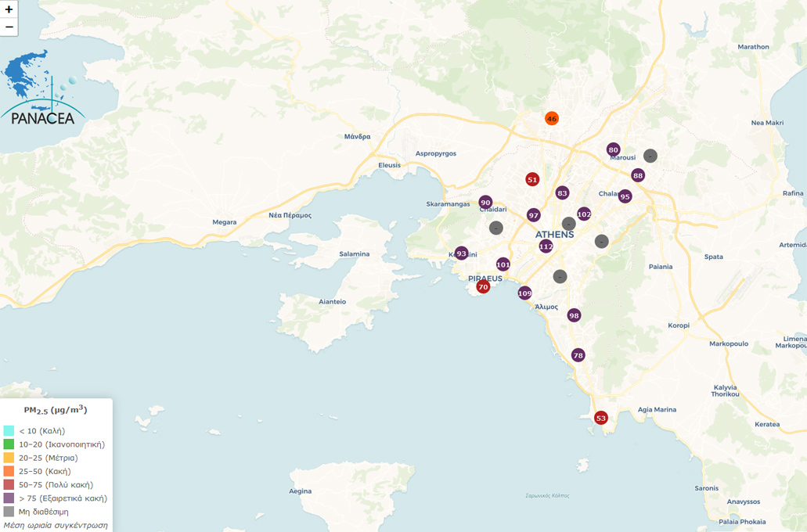Select the purple marker reading 109
The width and height of the screenshot is (807, 532).
(524, 293)
